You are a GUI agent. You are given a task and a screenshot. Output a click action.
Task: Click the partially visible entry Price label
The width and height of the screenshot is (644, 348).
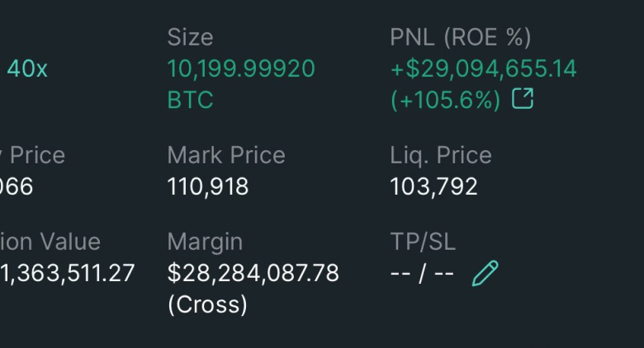(32, 156)
